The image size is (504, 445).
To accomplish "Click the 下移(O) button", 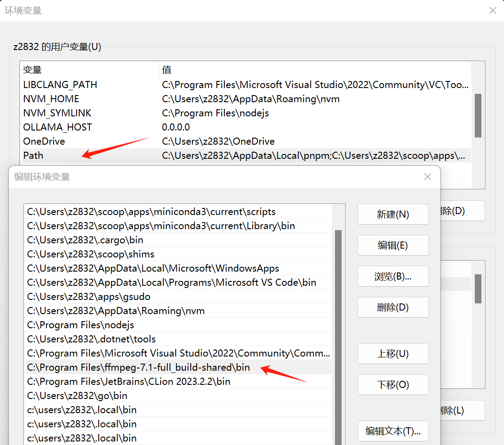I will click(392, 384).
